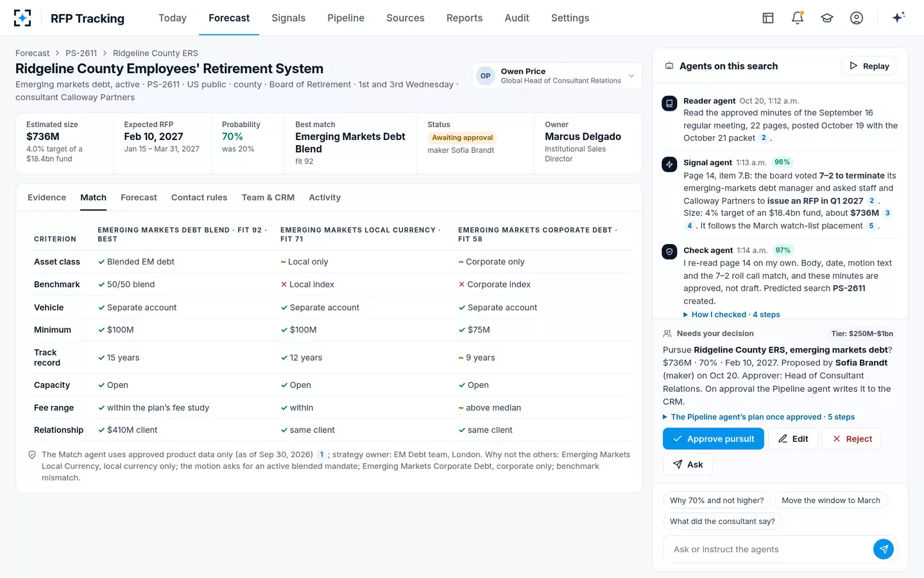Go to the Today nav tab
The width and height of the screenshot is (924, 578).
(173, 18)
